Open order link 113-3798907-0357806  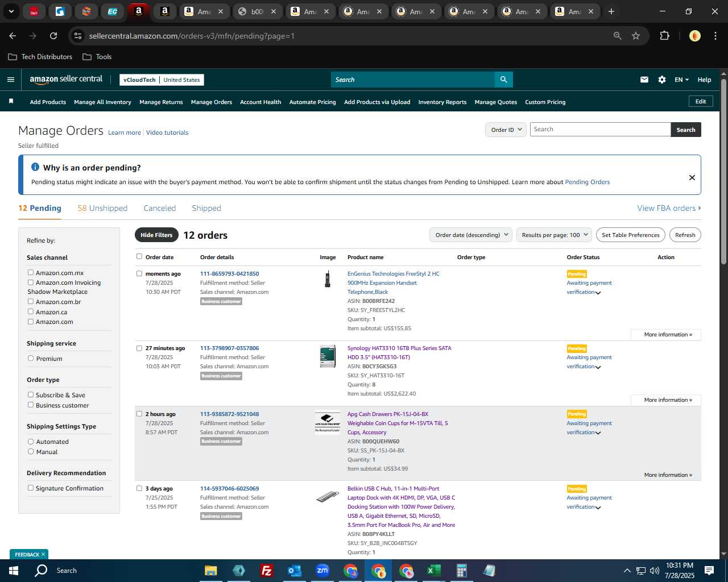pos(230,348)
